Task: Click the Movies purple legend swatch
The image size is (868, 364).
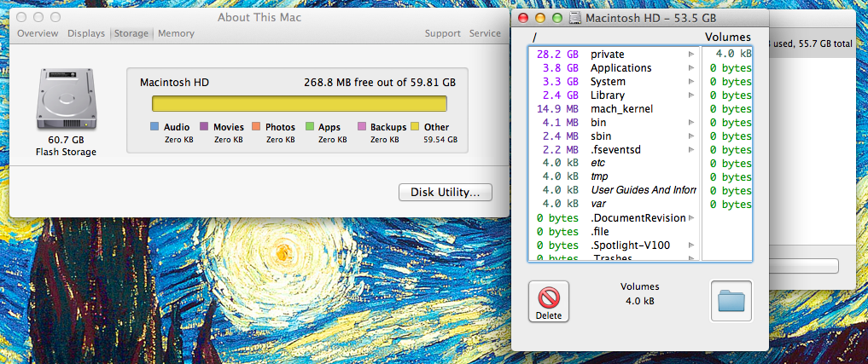Action: (204, 127)
